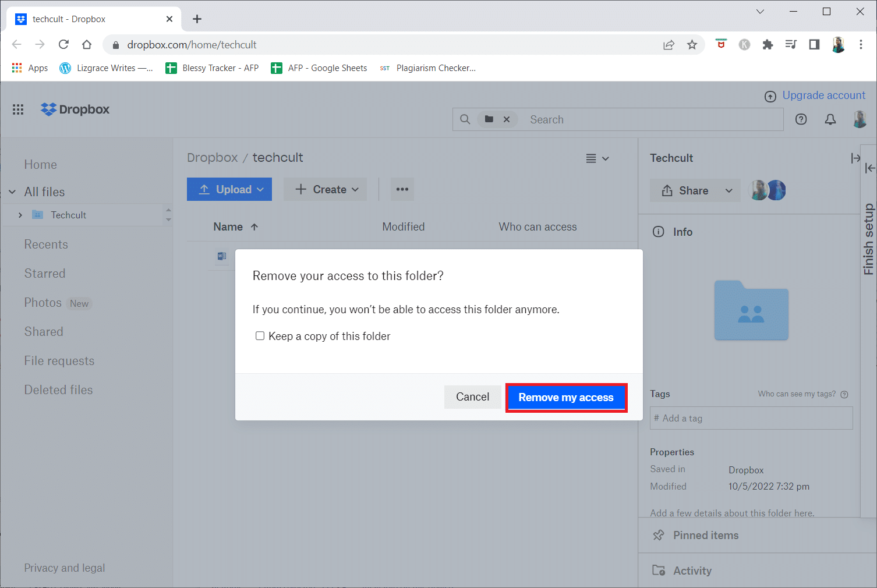Bookmark this page star icon
This screenshot has width=877, height=588.
(692, 45)
